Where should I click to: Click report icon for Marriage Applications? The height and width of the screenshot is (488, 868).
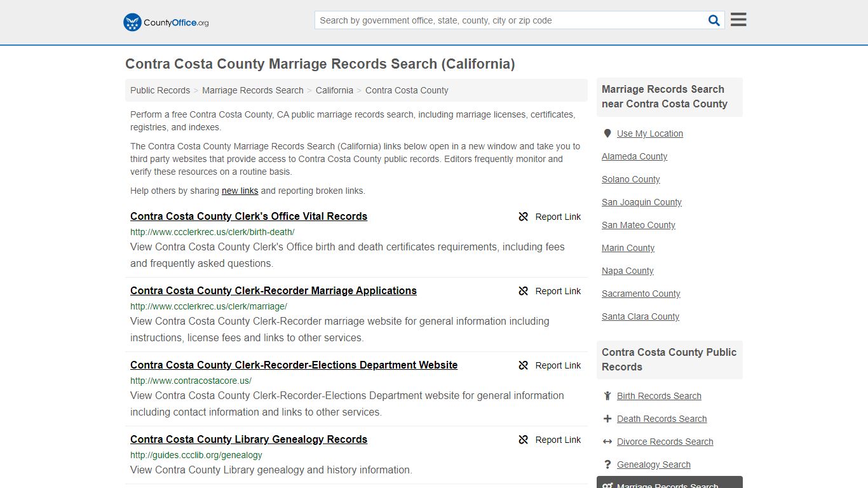524,291
